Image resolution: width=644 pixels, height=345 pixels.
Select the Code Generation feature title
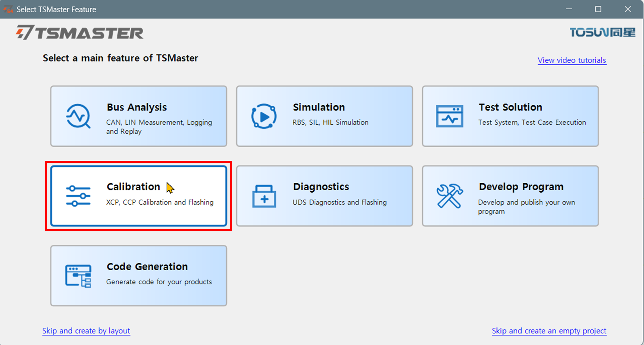147,267
